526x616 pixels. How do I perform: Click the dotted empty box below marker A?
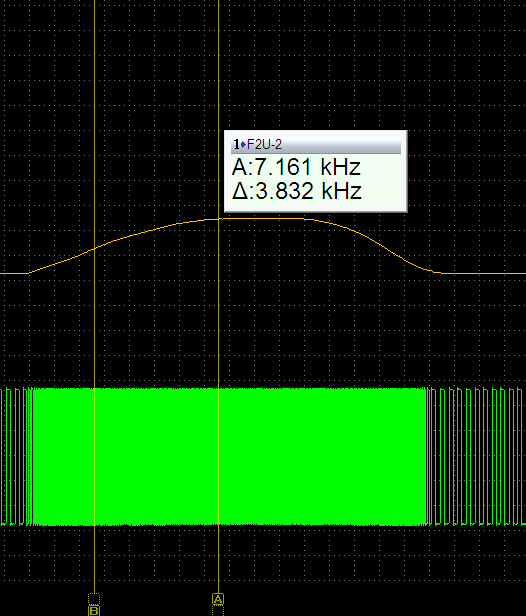(218, 610)
